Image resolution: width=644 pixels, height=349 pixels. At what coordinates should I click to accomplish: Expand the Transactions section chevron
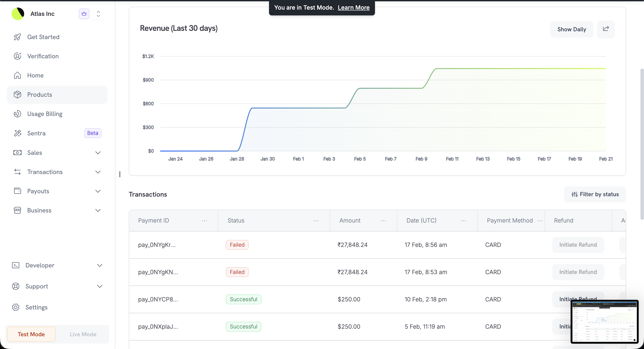coord(98,172)
